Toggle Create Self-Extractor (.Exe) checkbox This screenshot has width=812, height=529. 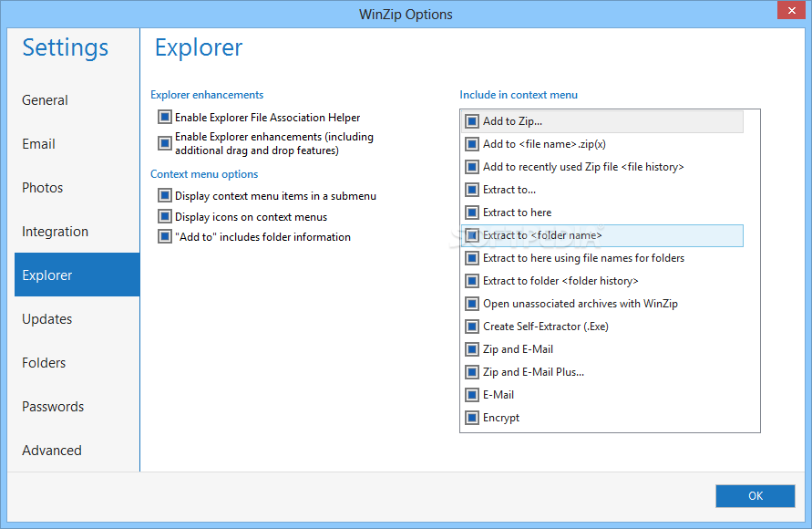472,327
